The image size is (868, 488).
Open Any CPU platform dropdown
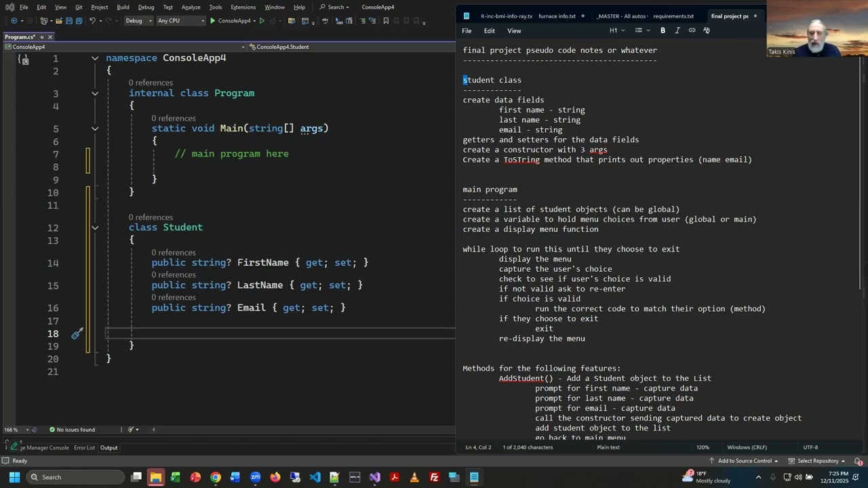click(x=180, y=21)
